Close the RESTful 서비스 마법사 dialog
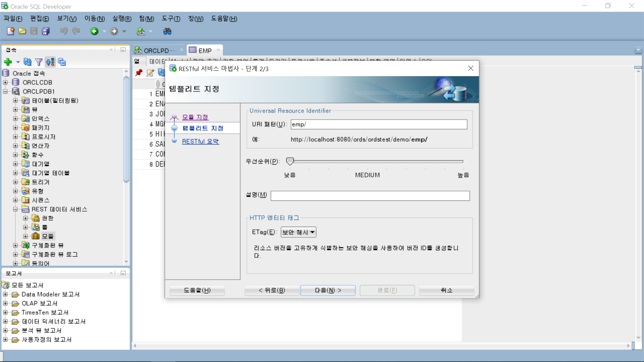Image resolution: width=644 pixels, height=362 pixels. coord(471,68)
